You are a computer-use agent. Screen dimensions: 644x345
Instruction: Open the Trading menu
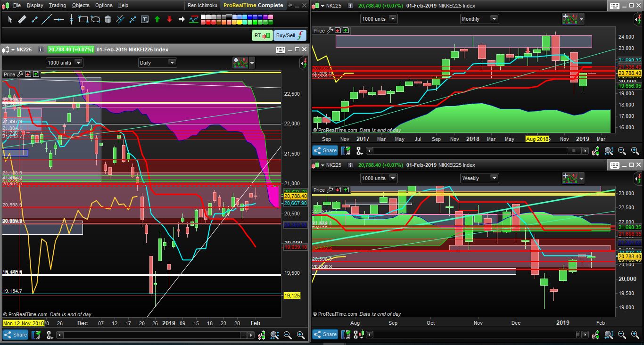click(58, 5)
